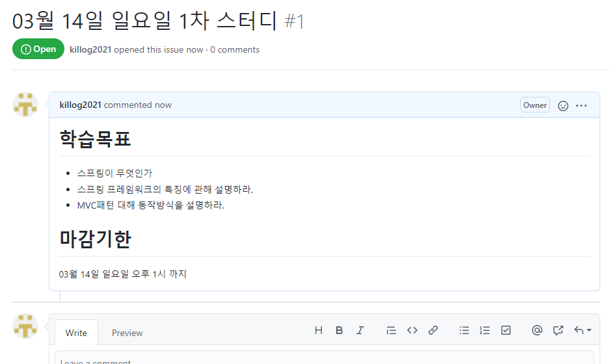
Task: Add a link icon in toolbar
Action: tap(433, 331)
